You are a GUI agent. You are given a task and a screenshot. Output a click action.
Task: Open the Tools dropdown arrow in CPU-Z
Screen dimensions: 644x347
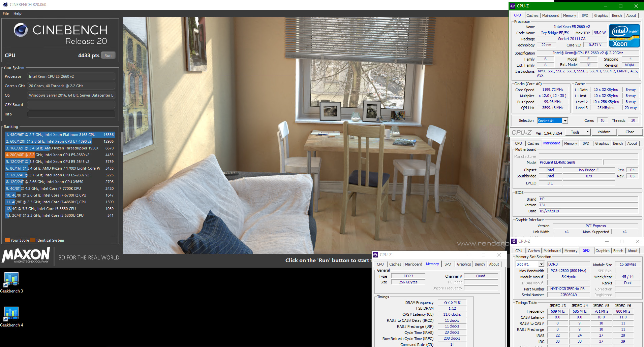[x=587, y=132]
